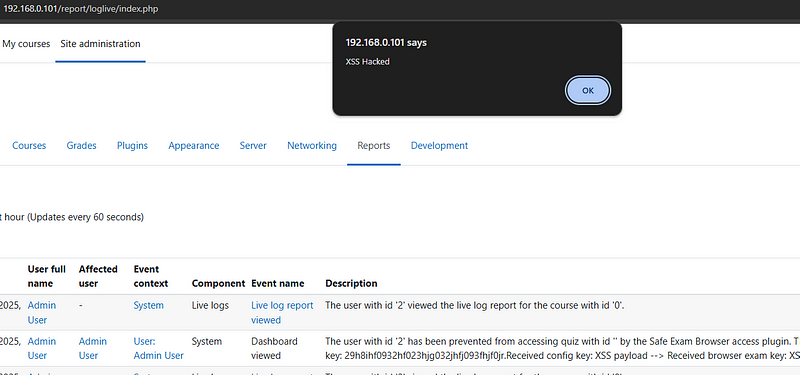Switch to the Courses tab

point(29,145)
